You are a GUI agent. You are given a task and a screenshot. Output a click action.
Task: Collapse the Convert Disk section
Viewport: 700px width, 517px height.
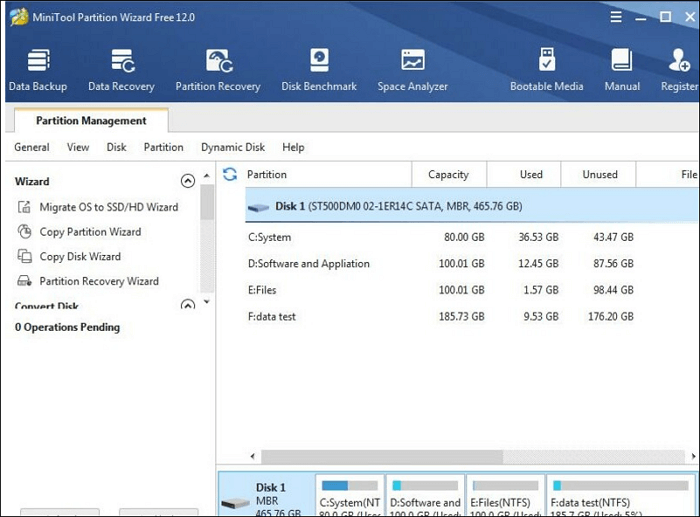[x=187, y=305]
